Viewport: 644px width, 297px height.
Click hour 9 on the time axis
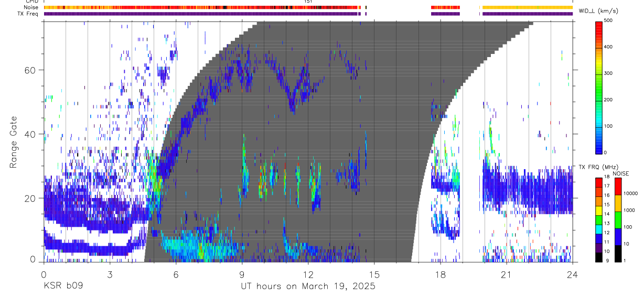[242, 274]
